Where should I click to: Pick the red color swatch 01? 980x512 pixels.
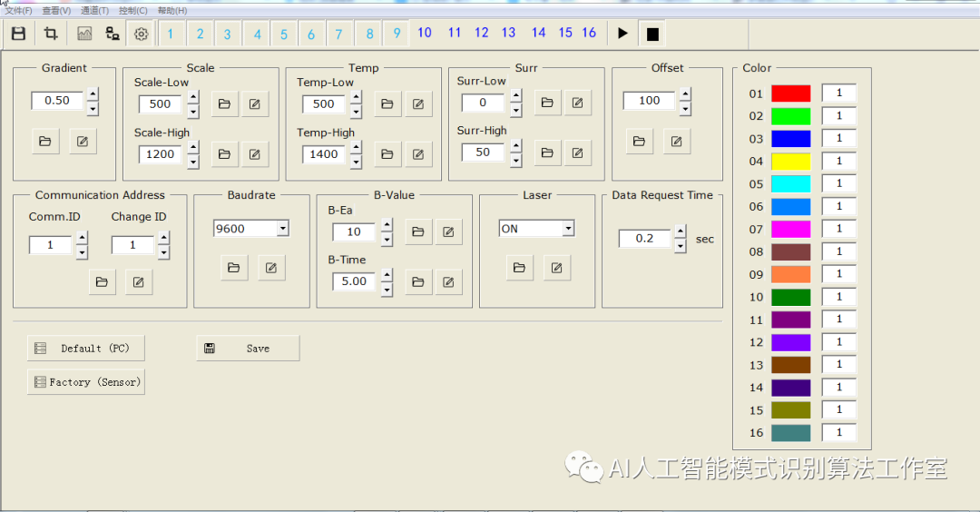pyautogui.click(x=790, y=94)
